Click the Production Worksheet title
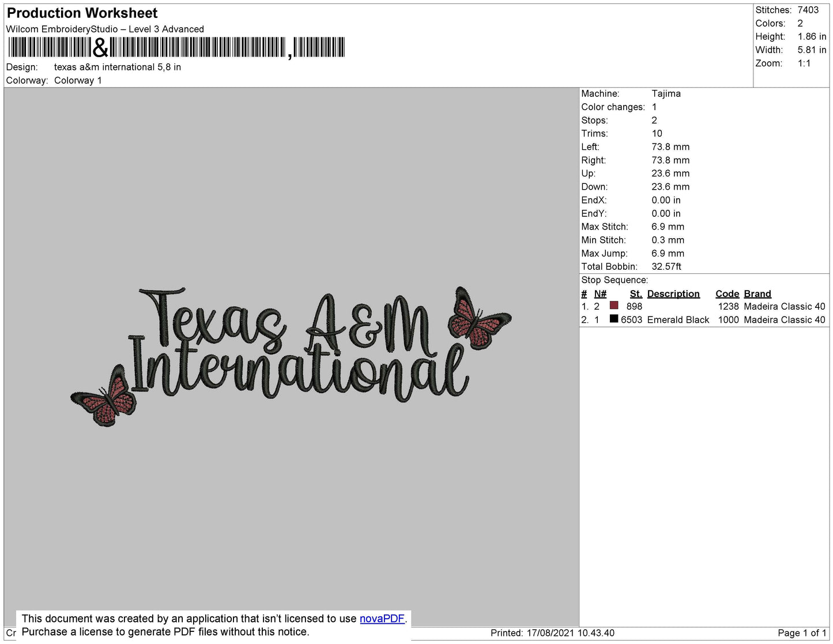The height and width of the screenshot is (644, 833). click(x=82, y=13)
